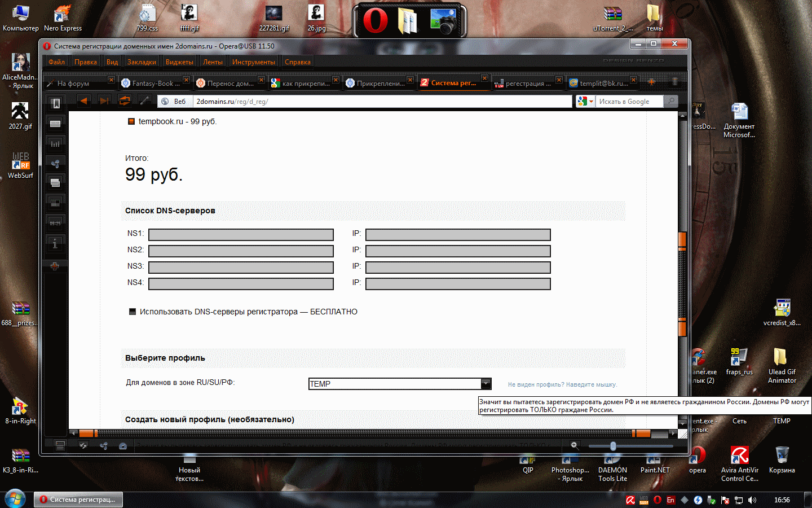Image resolution: width=812 pixels, height=508 pixels.
Task: Click the Opera Unite status bar icon
Action: coord(104,445)
